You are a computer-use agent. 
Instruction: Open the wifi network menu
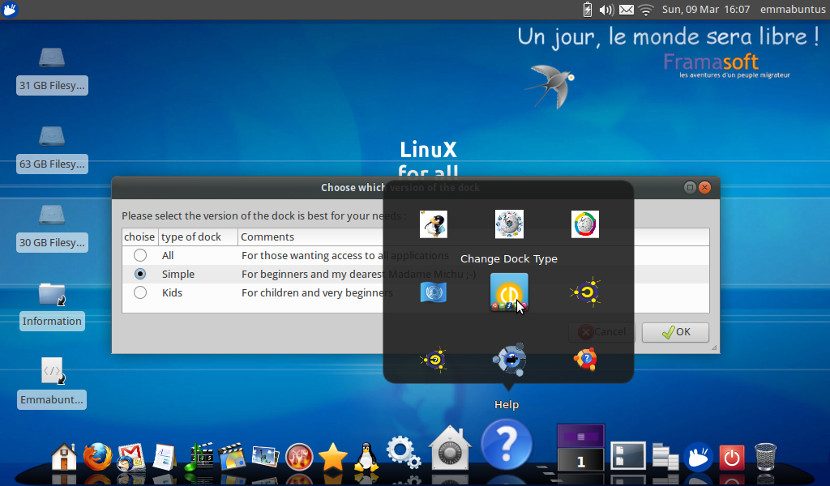646,10
